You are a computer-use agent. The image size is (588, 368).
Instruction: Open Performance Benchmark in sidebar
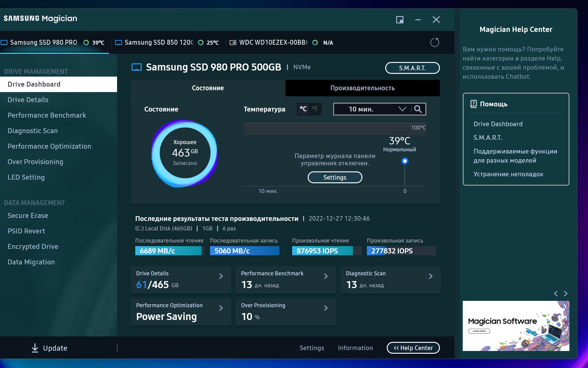pos(47,115)
